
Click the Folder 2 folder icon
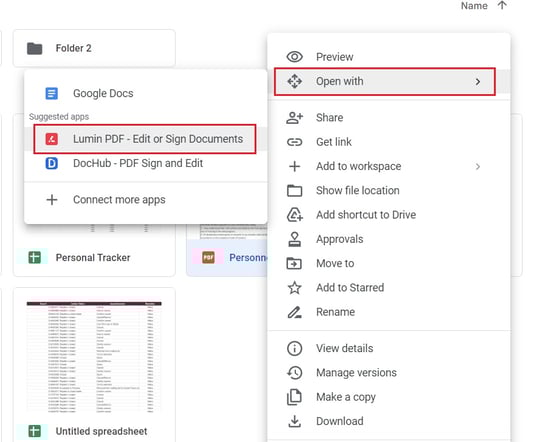tap(35, 48)
